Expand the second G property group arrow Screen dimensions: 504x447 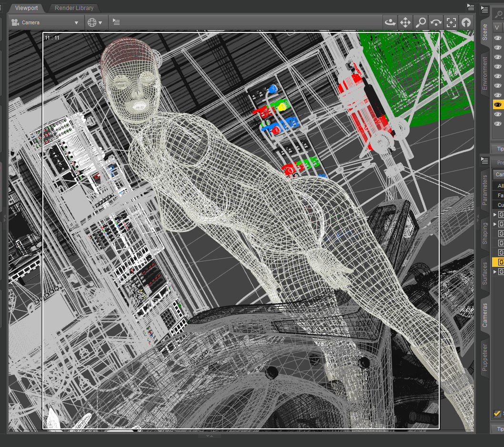pyautogui.click(x=495, y=224)
